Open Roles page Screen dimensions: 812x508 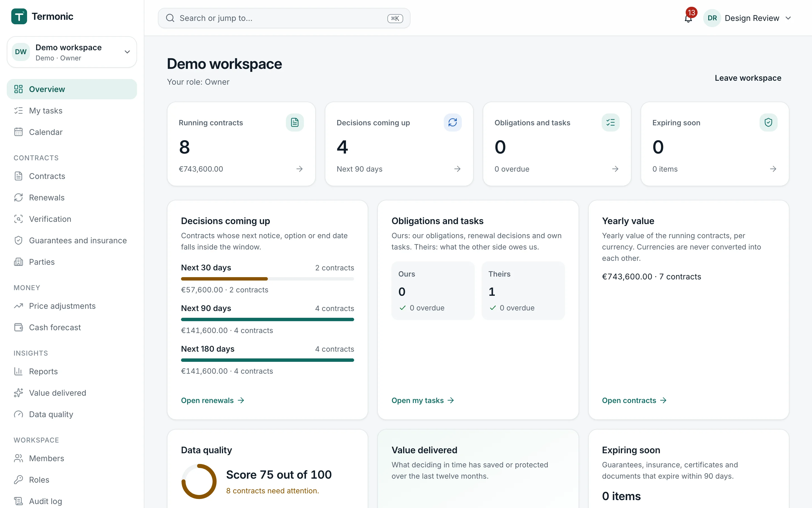pyautogui.click(x=72, y=480)
